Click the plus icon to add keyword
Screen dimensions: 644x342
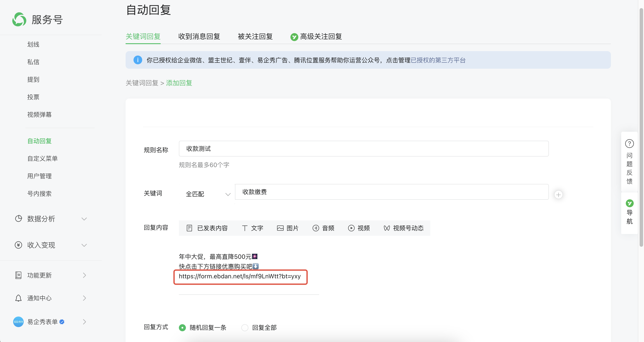558,194
